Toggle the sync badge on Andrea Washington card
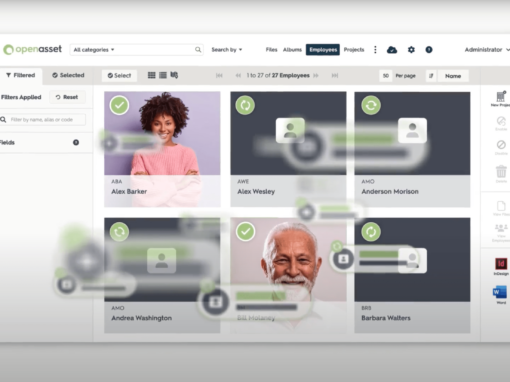The height and width of the screenshot is (382, 510). pos(119,232)
